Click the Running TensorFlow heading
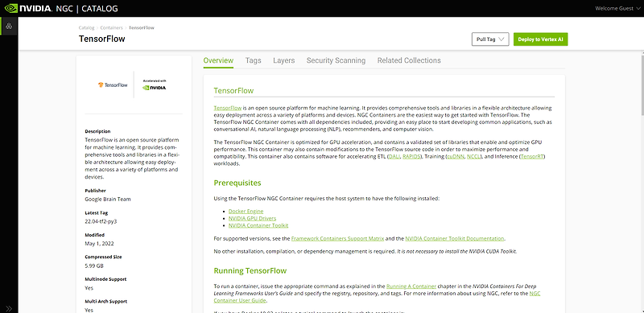 coord(250,271)
